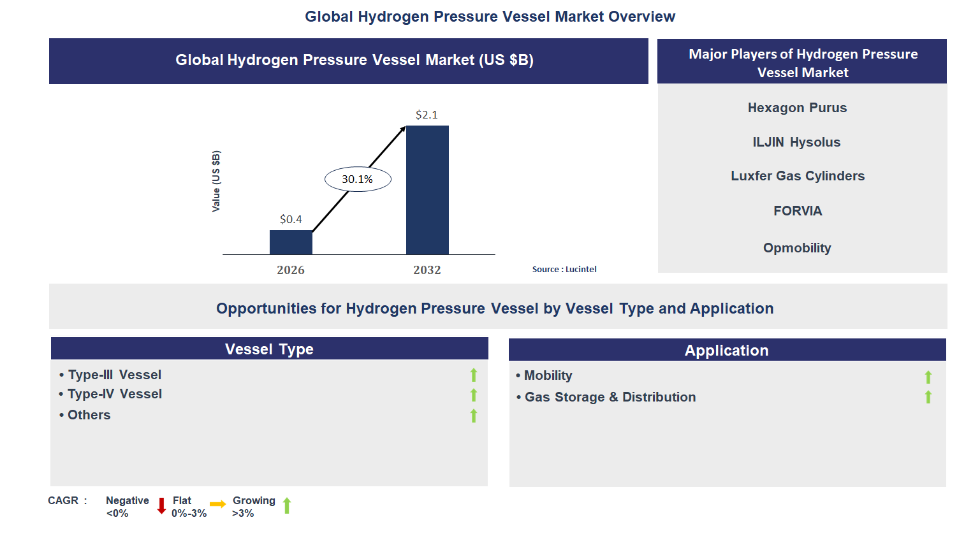This screenshot has width=980, height=543.
Task: Expand the Vessel Type panel header
Action: [269, 349]
